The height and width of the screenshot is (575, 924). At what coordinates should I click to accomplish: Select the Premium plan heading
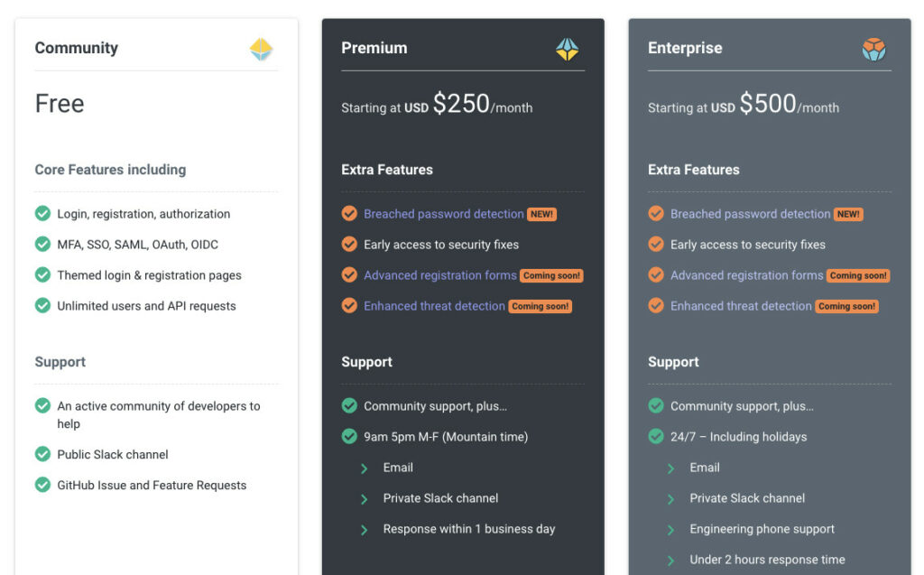pos(374,48)
